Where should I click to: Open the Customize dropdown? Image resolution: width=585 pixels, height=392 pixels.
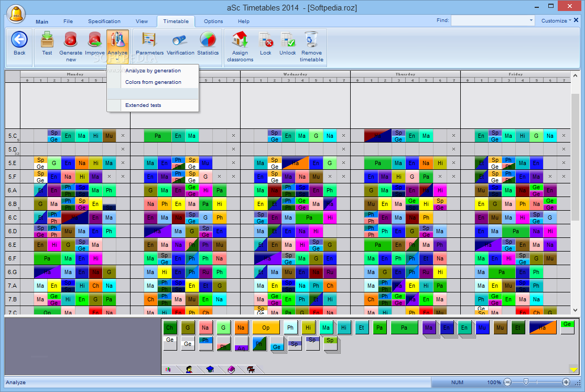click(556, 20)
